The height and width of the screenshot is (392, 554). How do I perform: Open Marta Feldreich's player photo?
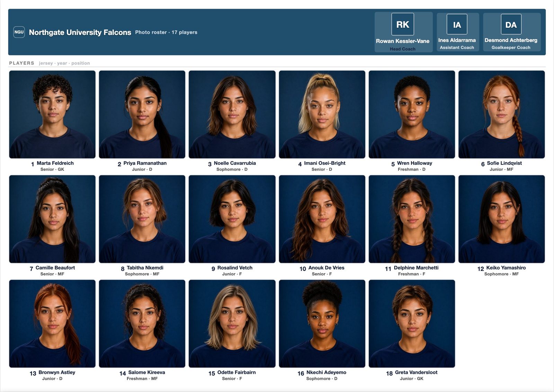point(52,114)
